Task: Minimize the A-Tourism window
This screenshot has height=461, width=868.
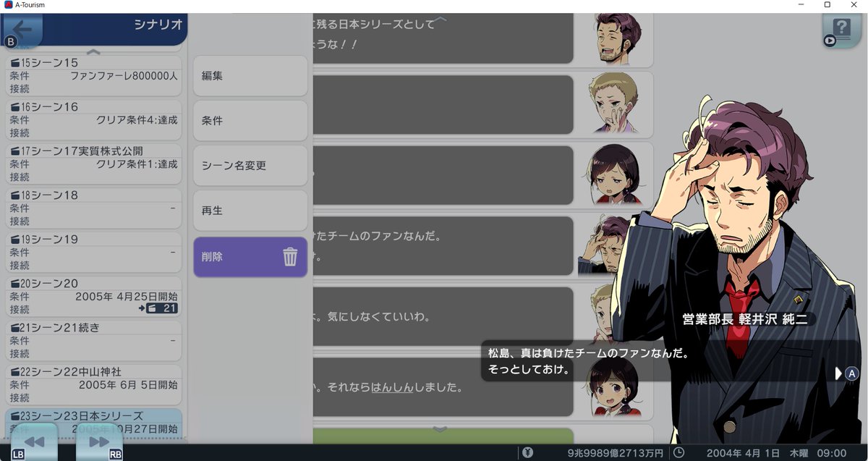Action: pos(802,5)
